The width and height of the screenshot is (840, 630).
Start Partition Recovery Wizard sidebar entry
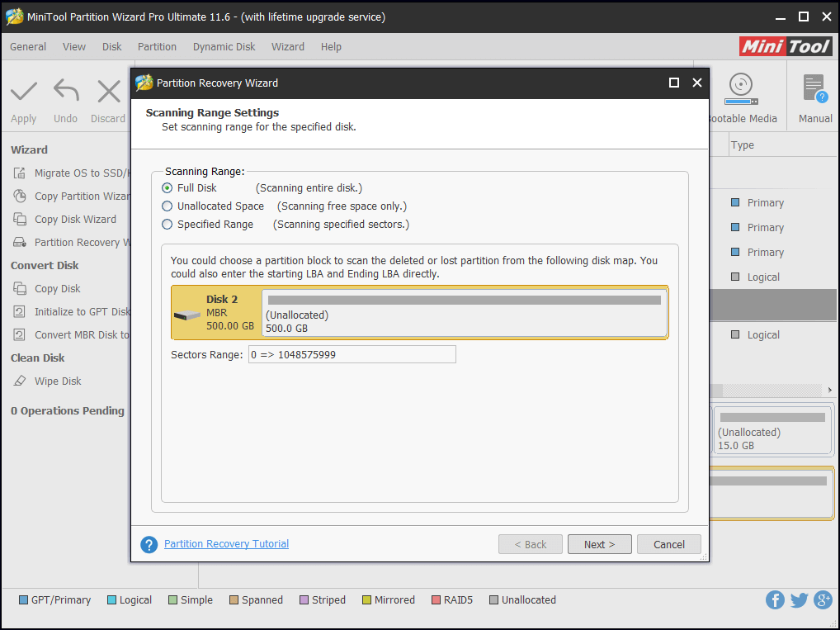tap(71, 243)
